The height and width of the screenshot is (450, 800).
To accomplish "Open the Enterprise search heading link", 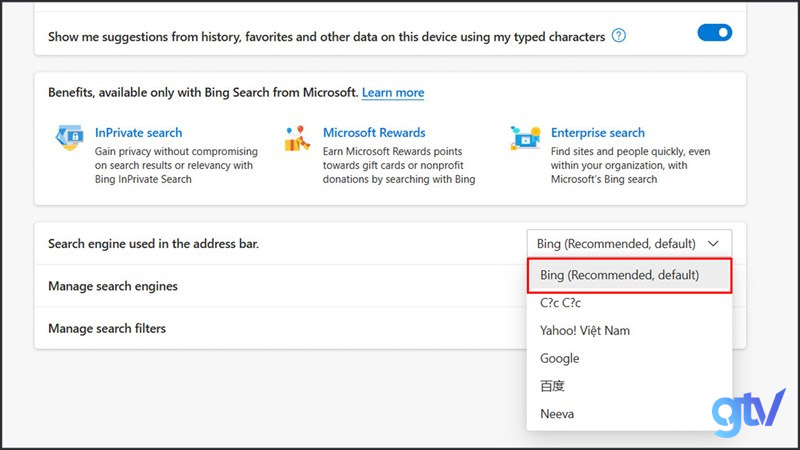I will tap(597, 132).
